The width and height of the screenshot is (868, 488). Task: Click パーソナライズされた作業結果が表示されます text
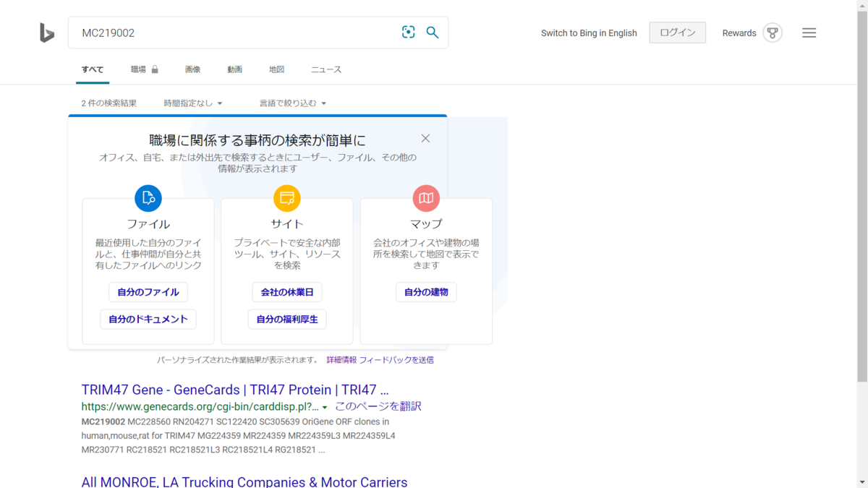(x=238, y=359)
